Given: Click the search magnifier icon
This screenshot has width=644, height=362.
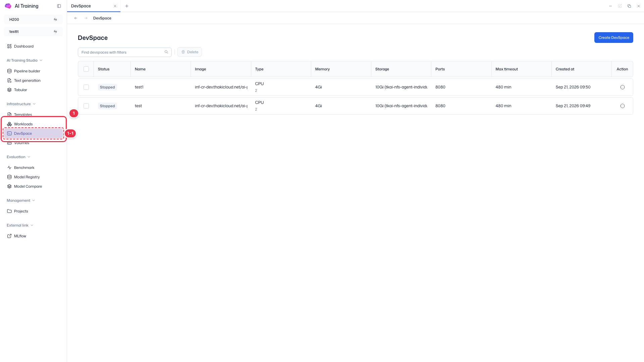Looking at the screenshot, I should (x=166, y=52).
